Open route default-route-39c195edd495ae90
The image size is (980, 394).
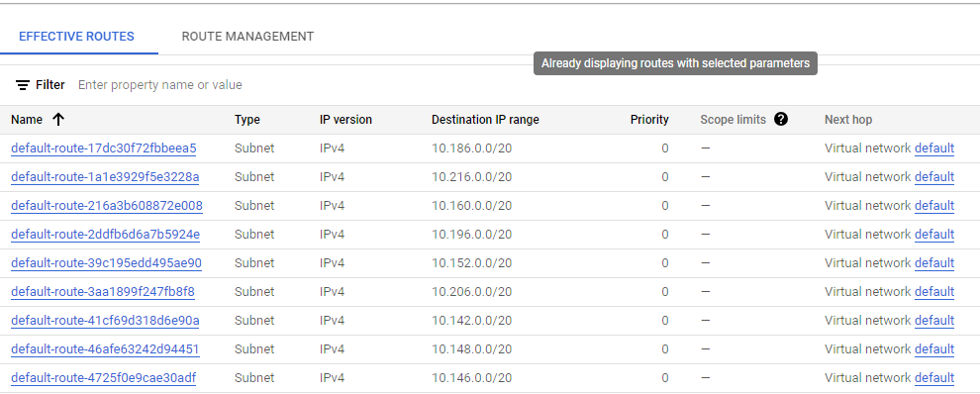[x=106, y=263]
